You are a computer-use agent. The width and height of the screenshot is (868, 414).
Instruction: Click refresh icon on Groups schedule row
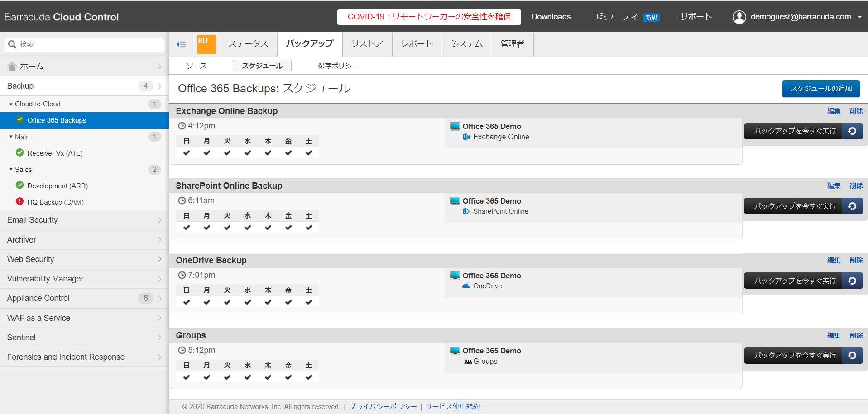(x=852, y=356)
